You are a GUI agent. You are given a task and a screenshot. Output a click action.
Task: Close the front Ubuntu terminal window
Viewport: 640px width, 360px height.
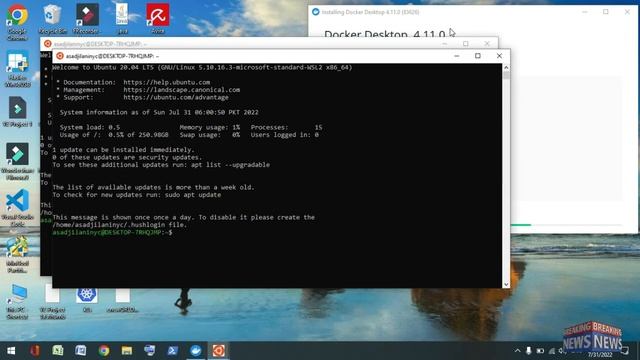[x=499, y=56]
